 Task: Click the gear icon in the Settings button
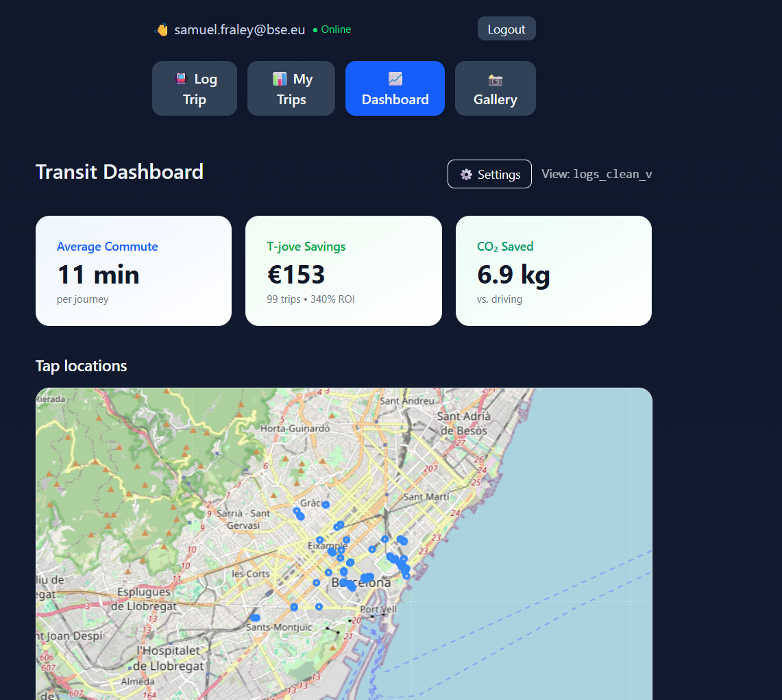coord(467,173)
